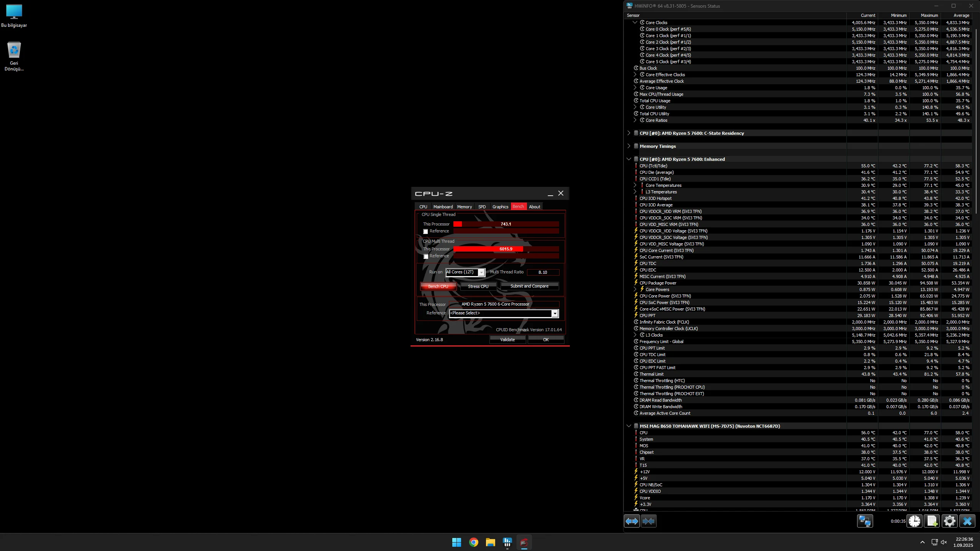Click the HWiNFO sensor list vertical scrollbar

(x=975, y=115)
